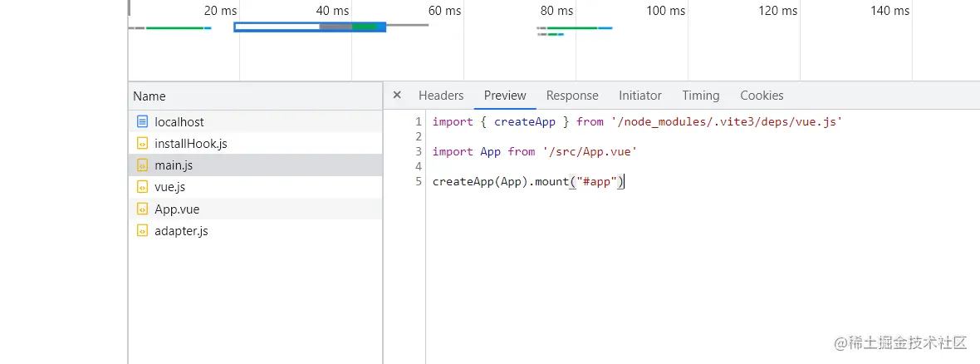This screenshot has width=980, height=364.
Task: Select the localhost request row
Action: point(179,121)
